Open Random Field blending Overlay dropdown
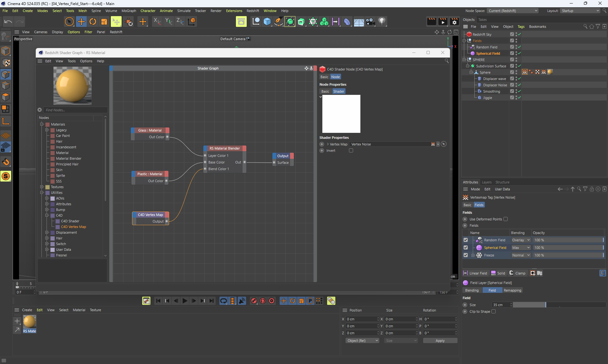This screenshot has height=364, width=608. (x=521, y=240)
